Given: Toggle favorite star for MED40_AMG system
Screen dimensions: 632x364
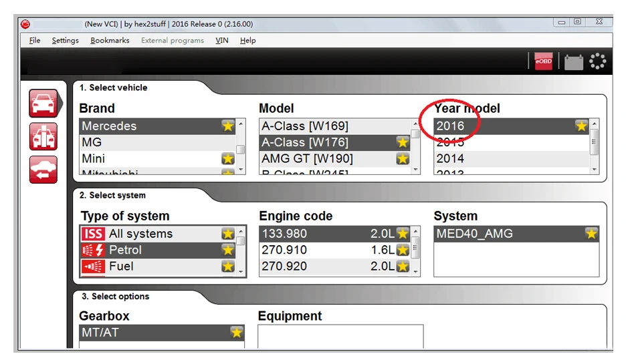Looking at the screenshot, I should (x=591, y=234).
